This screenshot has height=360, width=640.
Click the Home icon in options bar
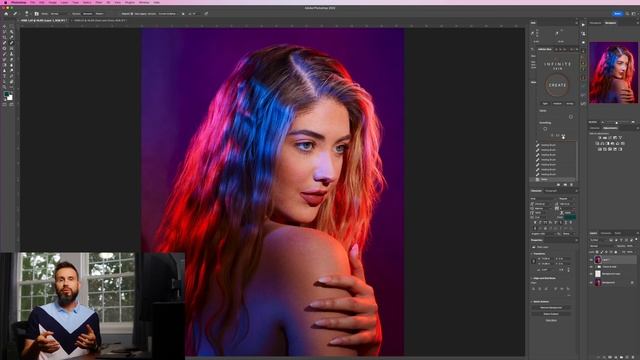click(x=6, y=13)
